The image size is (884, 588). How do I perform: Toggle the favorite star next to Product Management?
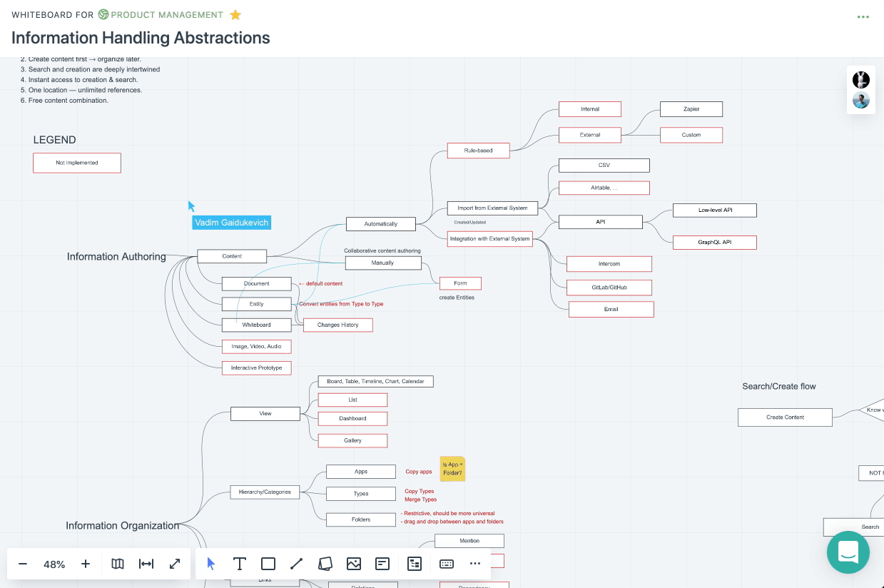[235, 15]
